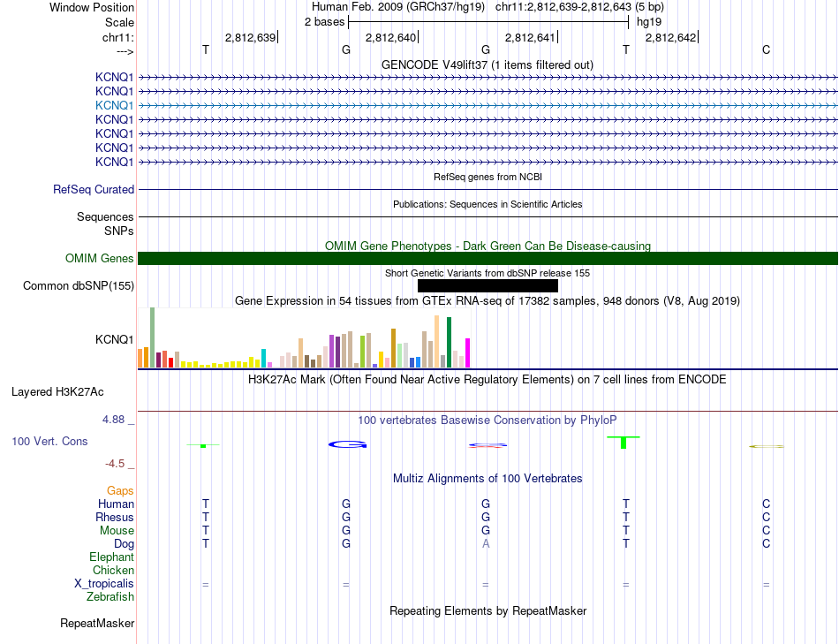Click the RepeatMasker track label

pos(97,623)
